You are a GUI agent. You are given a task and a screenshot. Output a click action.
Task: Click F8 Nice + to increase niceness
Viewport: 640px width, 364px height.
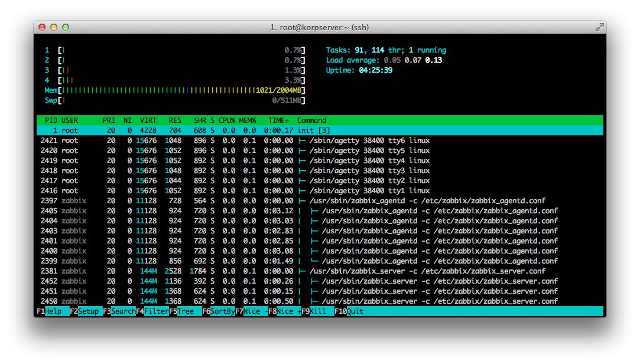point(284,311)
